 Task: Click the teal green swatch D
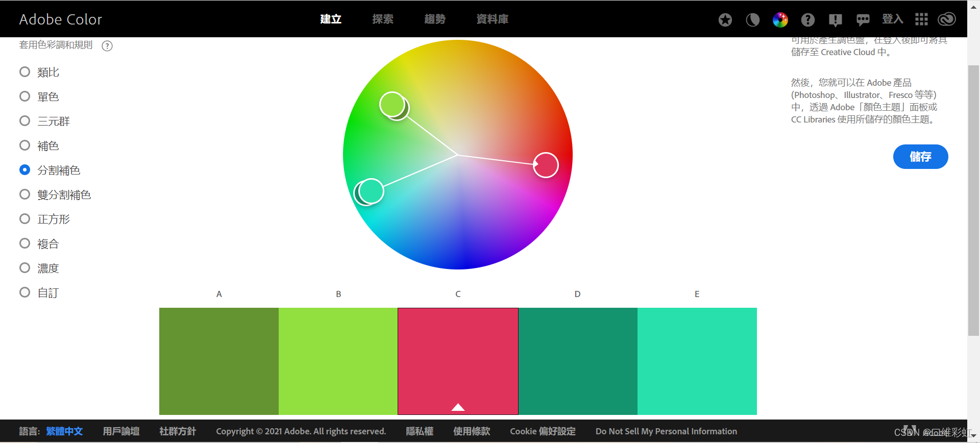point(578,361)
